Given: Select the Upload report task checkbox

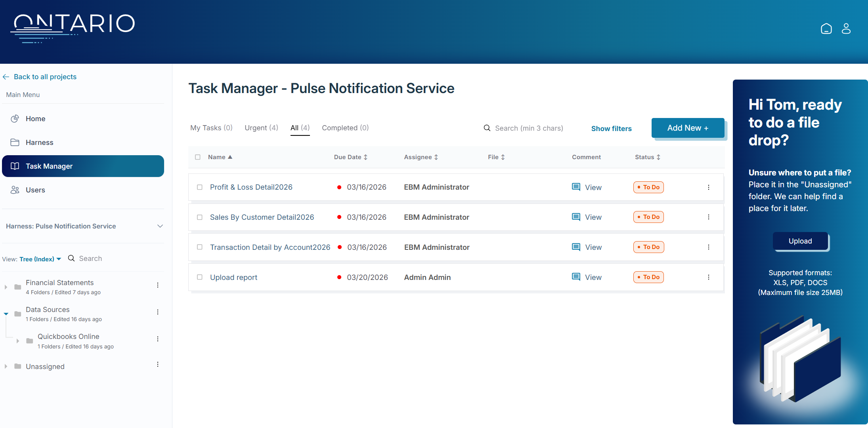Looking at the screenshot, I should point(200,277).
